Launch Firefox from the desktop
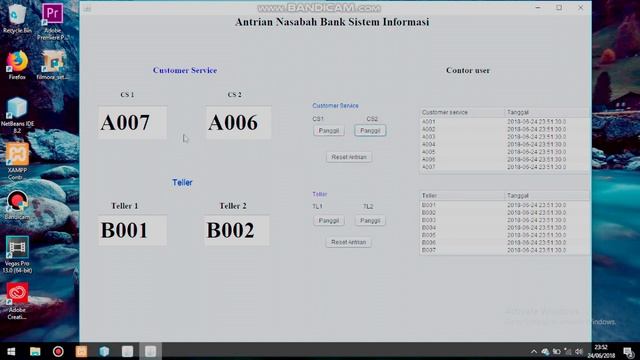The height and width of the screenshot is (360, 640). point(17,65)
